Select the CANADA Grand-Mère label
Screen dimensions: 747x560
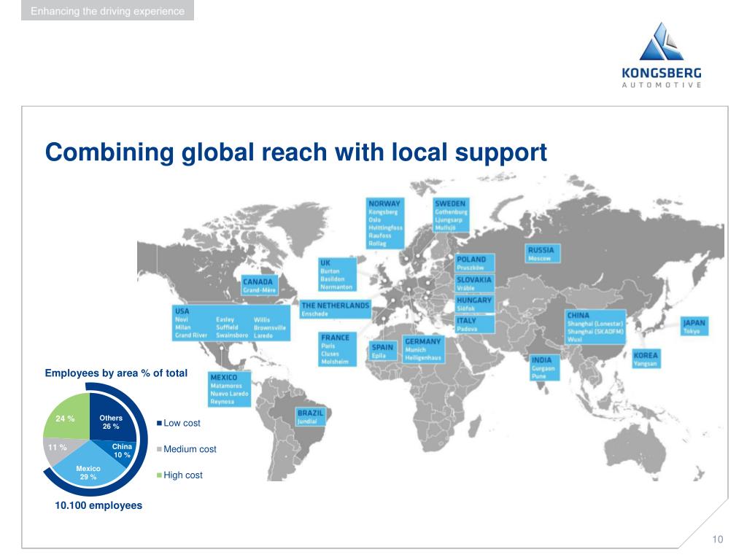[x=260, y=285]
